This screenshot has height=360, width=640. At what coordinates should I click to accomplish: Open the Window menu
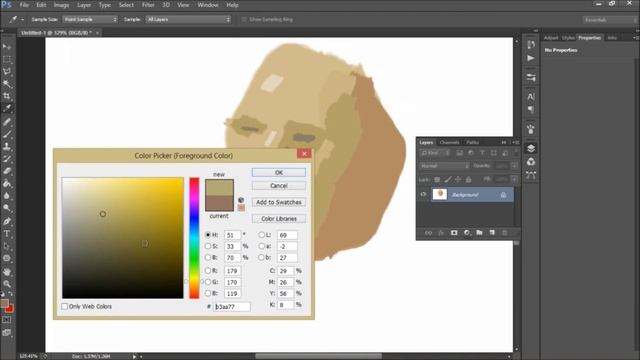[208, 5]
